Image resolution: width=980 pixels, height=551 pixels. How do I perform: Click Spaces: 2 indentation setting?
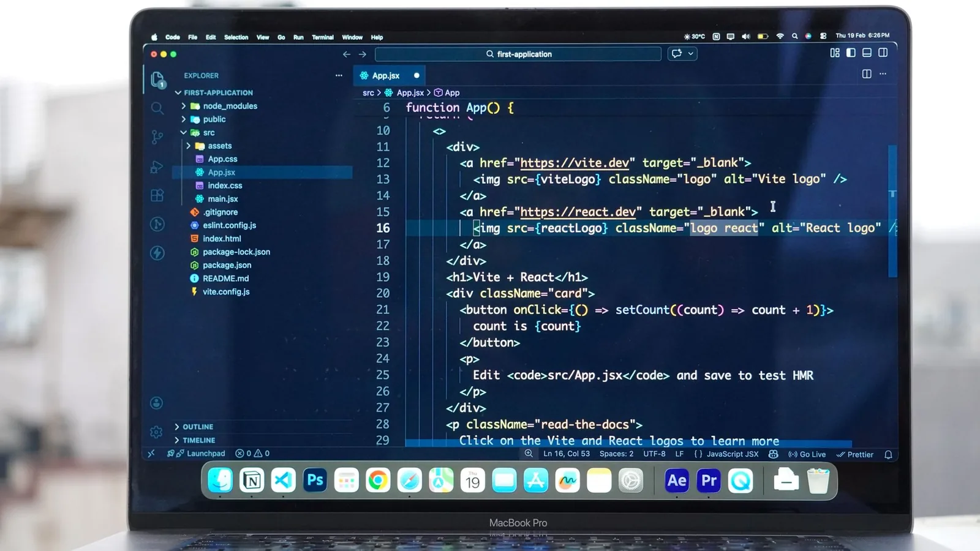pyautogui.click(x=617, y=454)
